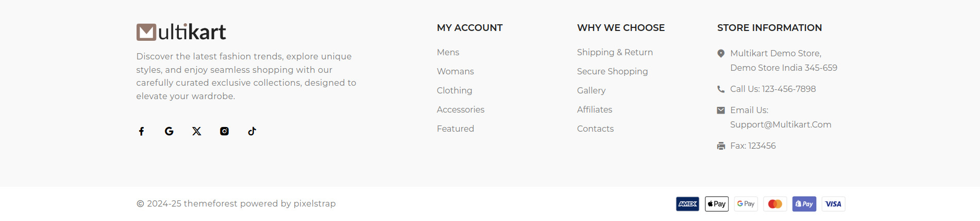Screen dimensions: 980x221
Task: Open the Facebook social icon
Action: pyautogui.click(x=141, y=131)
